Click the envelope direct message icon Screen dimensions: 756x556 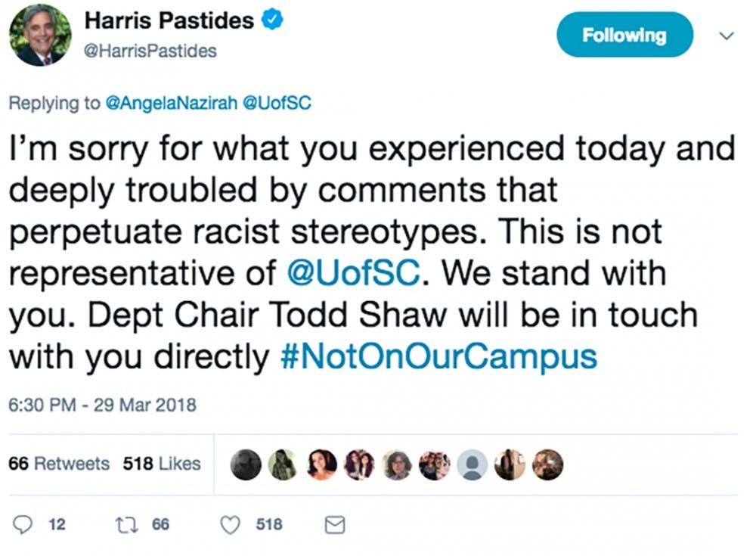(x=334, y=524)
